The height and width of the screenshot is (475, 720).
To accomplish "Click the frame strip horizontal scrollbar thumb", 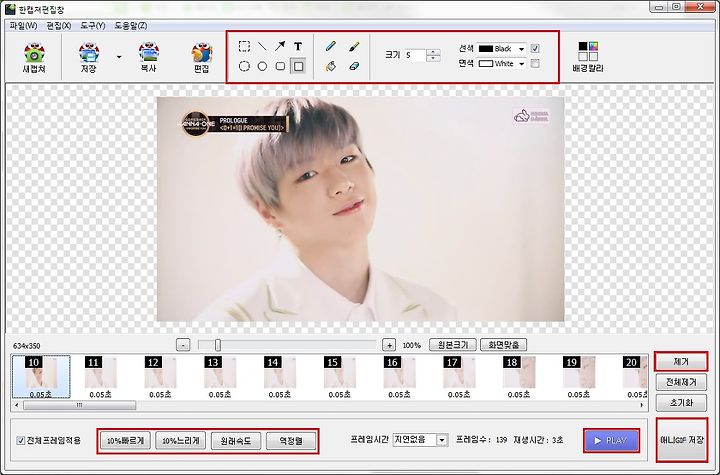I will click(x=79, y=405).
